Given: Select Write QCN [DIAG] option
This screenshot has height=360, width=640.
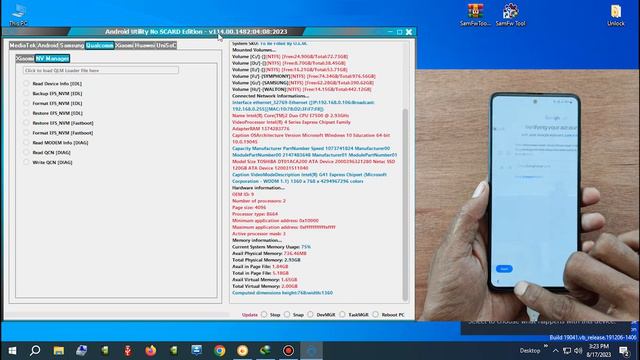Looking at the screenshot, I should pyautogui.click(x=48, y=162).
